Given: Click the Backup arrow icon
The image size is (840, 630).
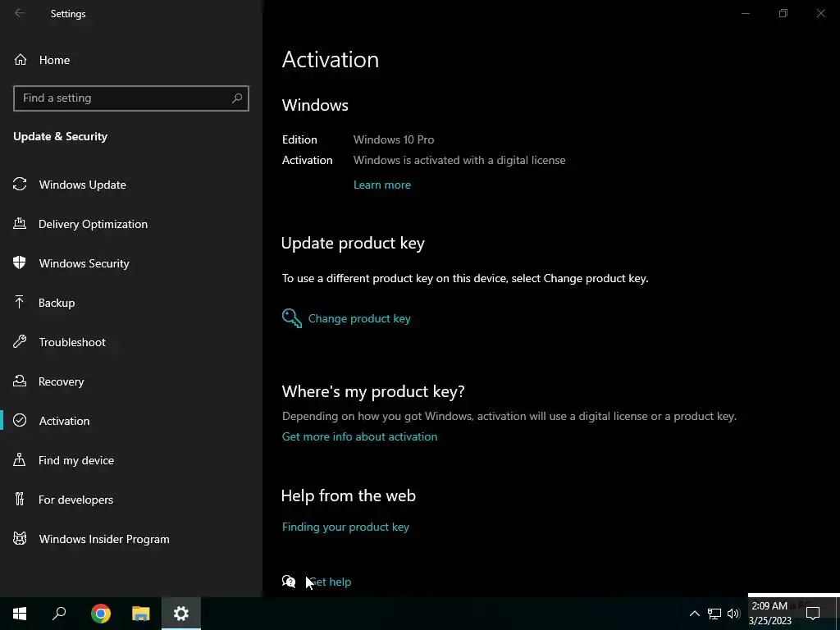Looking at the screenshot, I should pyautogui.click(x=20, y=302).
